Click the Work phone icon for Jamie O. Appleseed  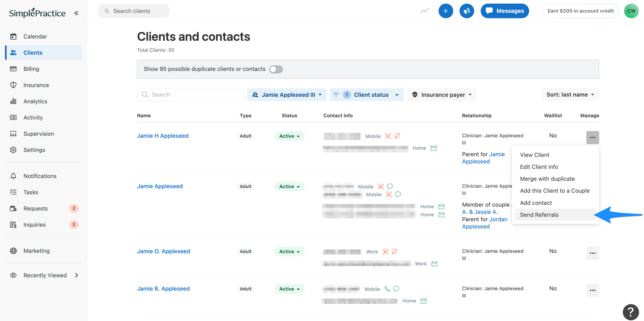click(385, 251)
